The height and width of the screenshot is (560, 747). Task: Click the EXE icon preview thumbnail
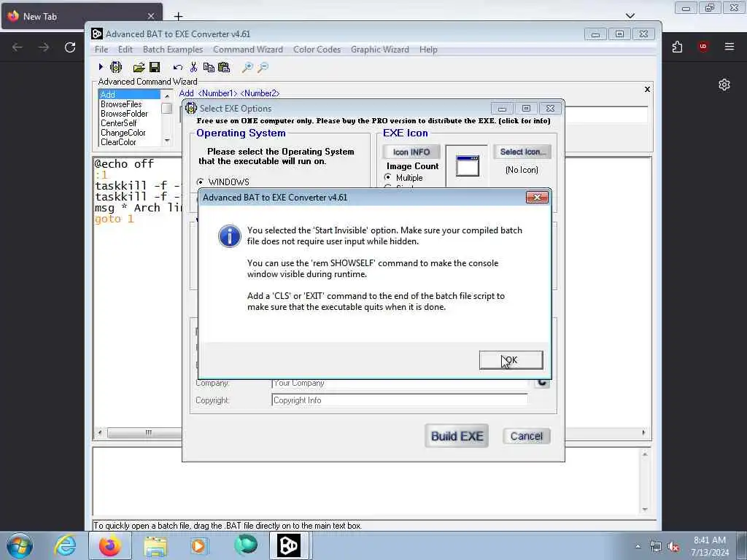(468, 166)
